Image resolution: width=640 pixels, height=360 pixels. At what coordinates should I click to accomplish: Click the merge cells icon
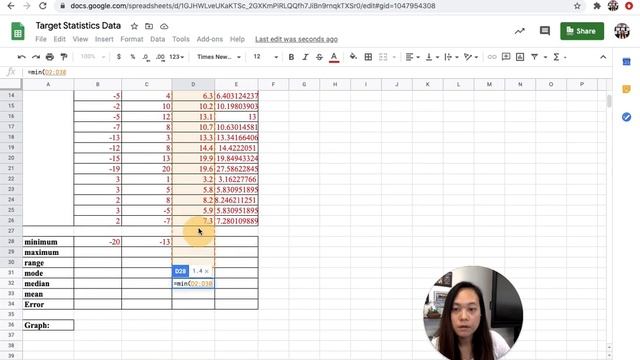coord(383,57)
